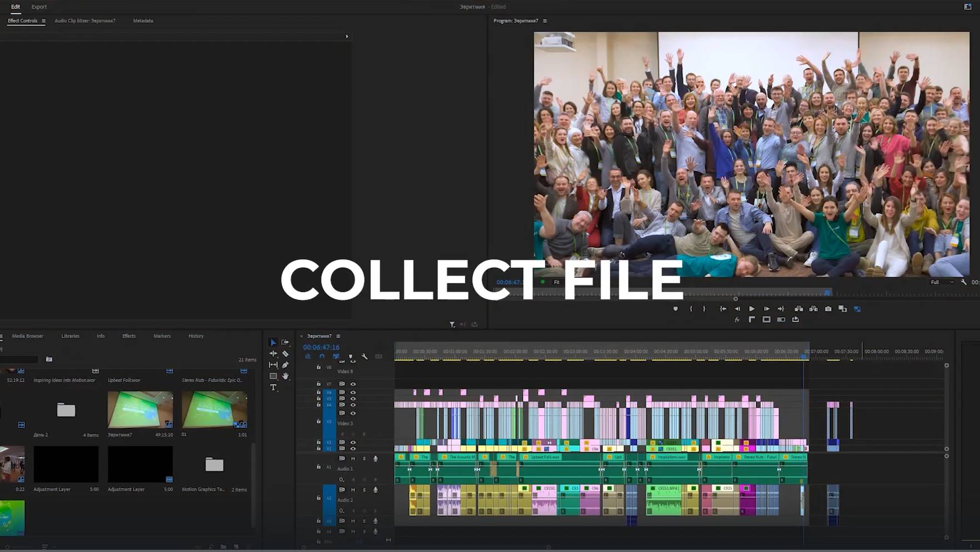Select the Pen tool
The image size is (980, 552).
285,365
